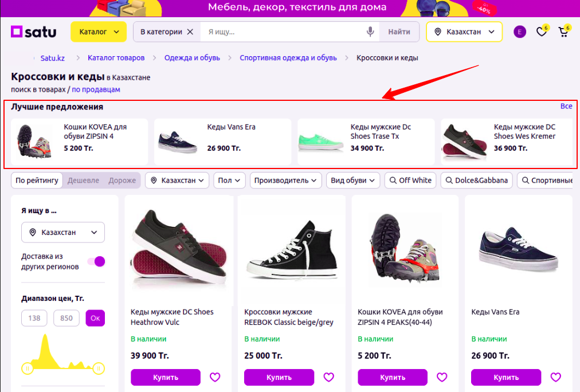Open the DC Shoes Heathrow Vulc product image
The width and height of the screenshot is (580, 392).
pyautogui.click(x=179, y=249)
